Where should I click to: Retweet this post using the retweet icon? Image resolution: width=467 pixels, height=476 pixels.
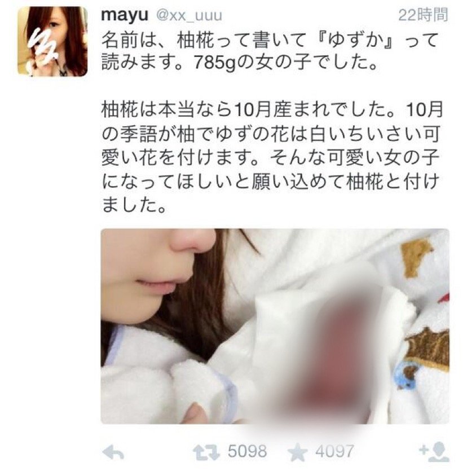click(x=206, y=453)
